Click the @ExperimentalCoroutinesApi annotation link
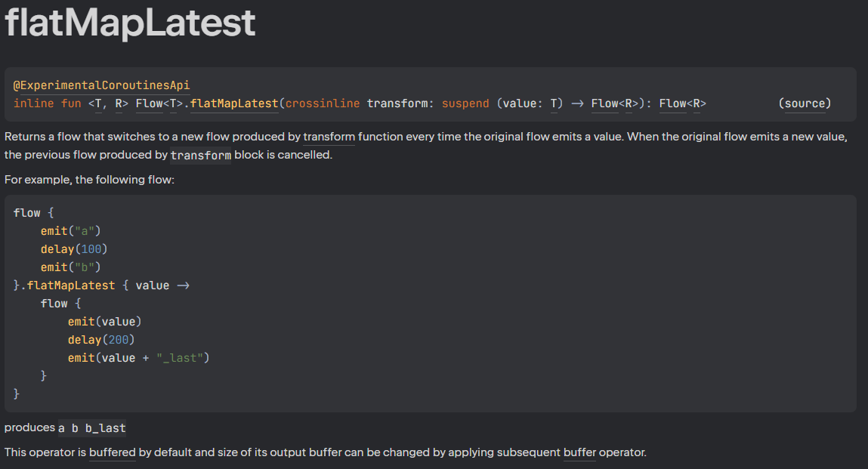 (101, 85)
